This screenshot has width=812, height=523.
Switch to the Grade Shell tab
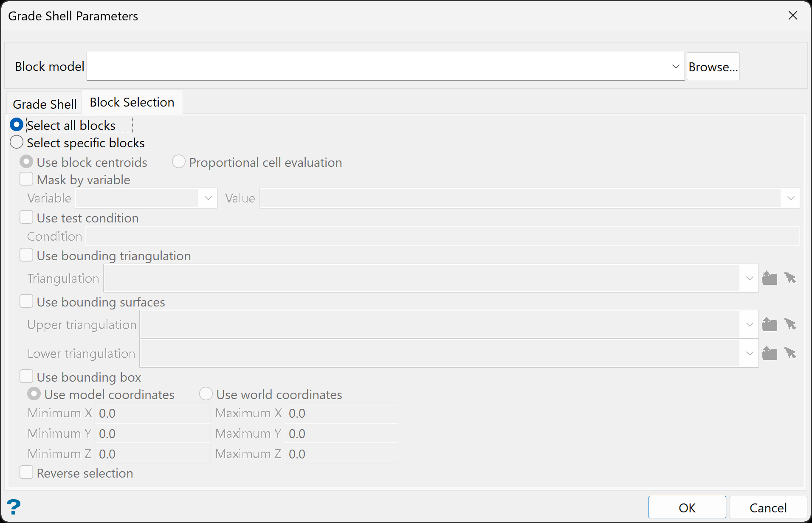45,104
